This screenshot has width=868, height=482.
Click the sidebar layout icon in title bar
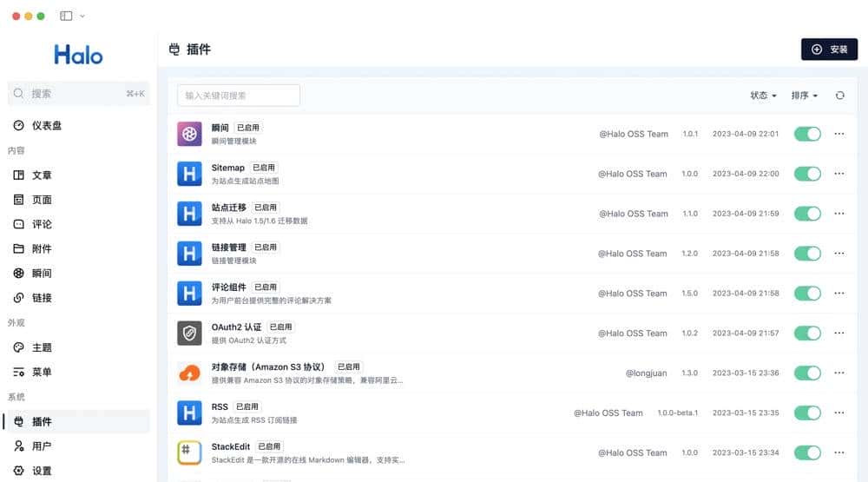[x=66, y=16]
